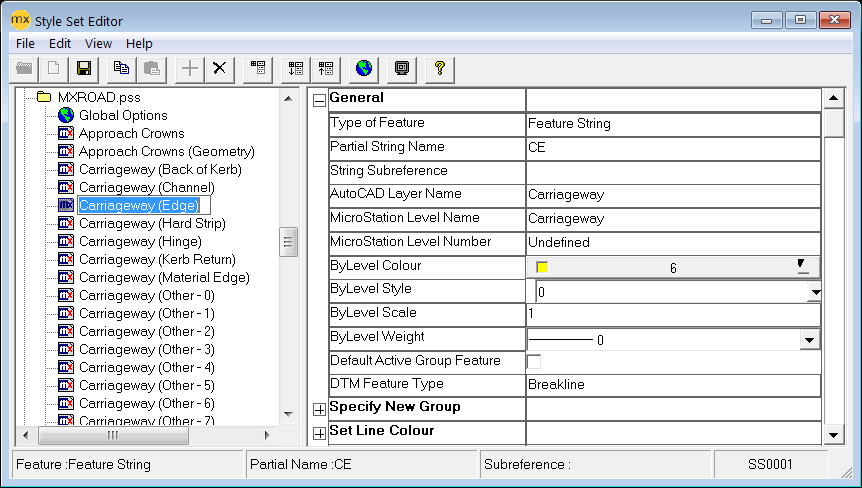The height and width of the screenshot is (488, 862).
Task: Click the icon beside Carriageway (Kerb Return)
Action: (x=66, y=259)
